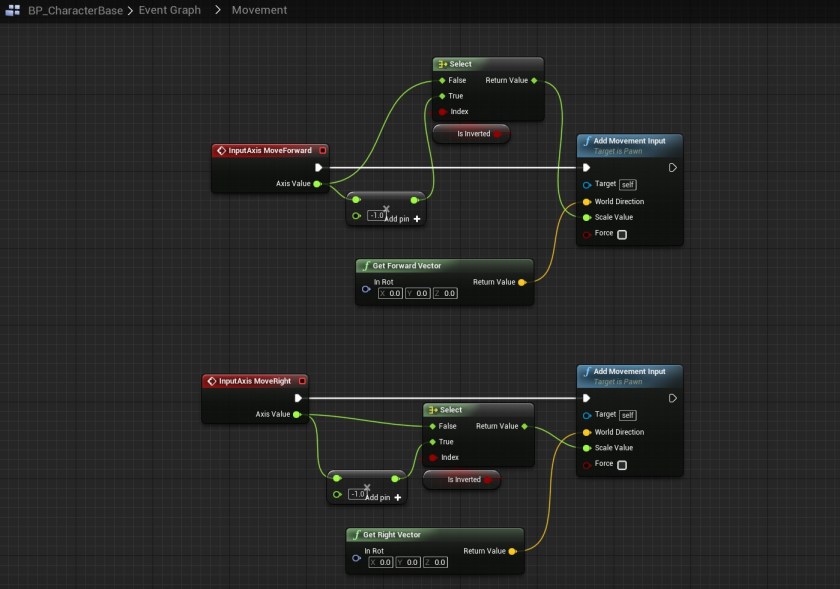Click the upper multiply node -1.0 value field
The height and width of the screenshot is (589, 840).
(376, 215)
